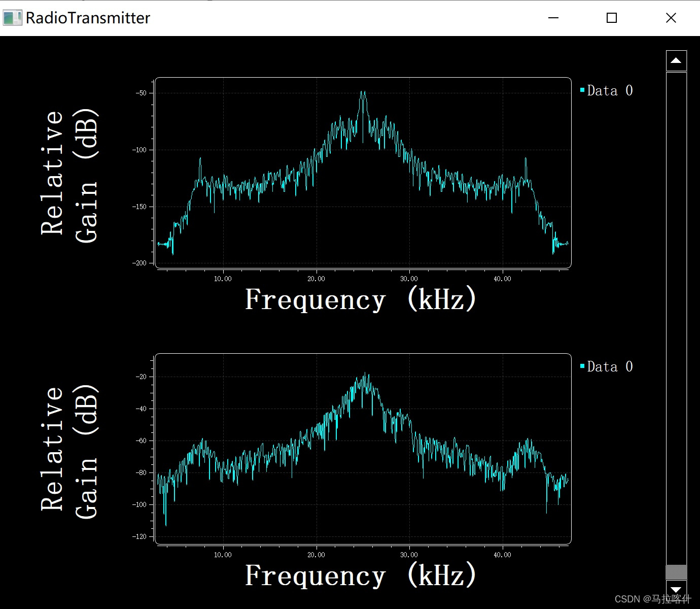This screenshot has height=609, width=700.
Task: Minimize the RadioTransmitter window
Action: click(x=553, y=18)
